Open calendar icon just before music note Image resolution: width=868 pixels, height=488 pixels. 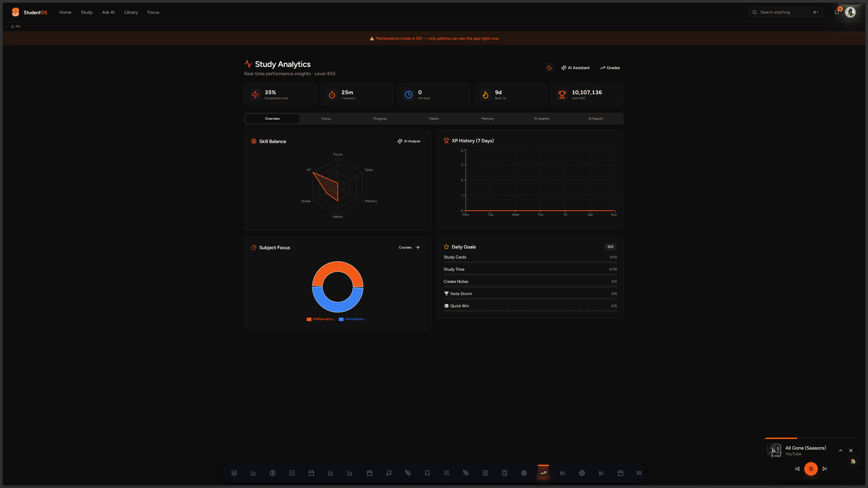coord(369,473)
